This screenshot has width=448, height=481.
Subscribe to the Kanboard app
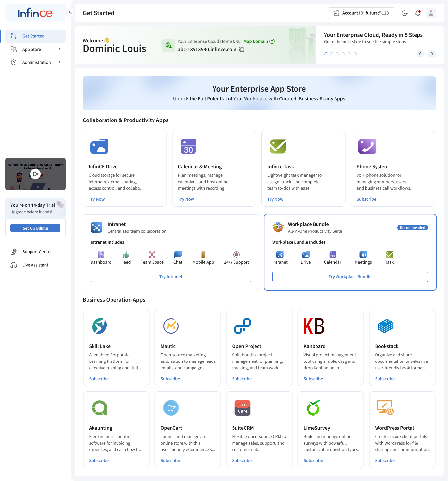[313, 379]
